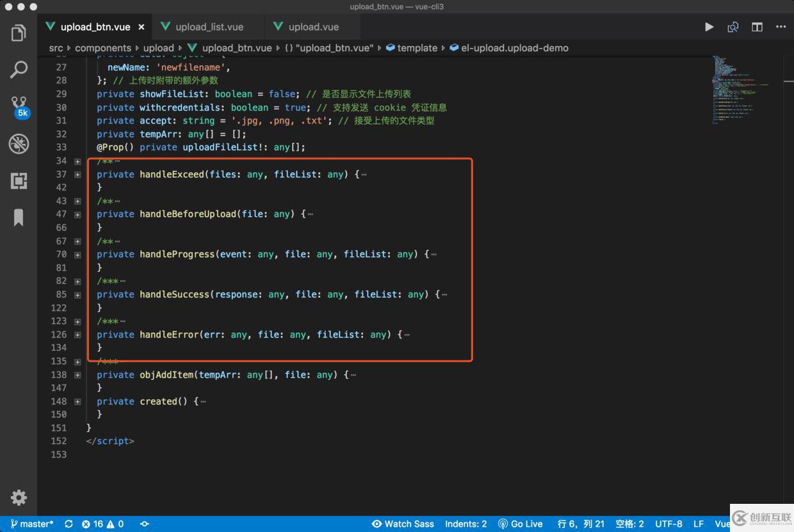794x532 pixels.
Task: Toggle Watch Sass in status bar
Action: click(x=403, y=524)
